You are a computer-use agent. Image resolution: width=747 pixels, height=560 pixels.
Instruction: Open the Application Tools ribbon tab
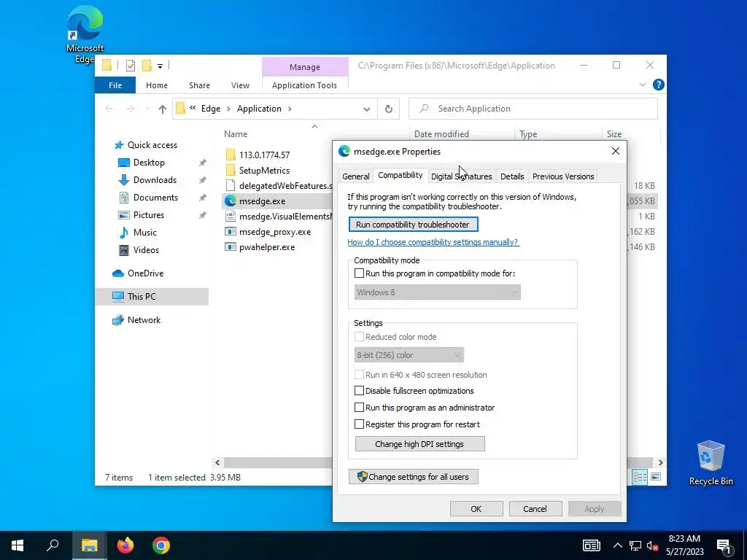point(304,85)
